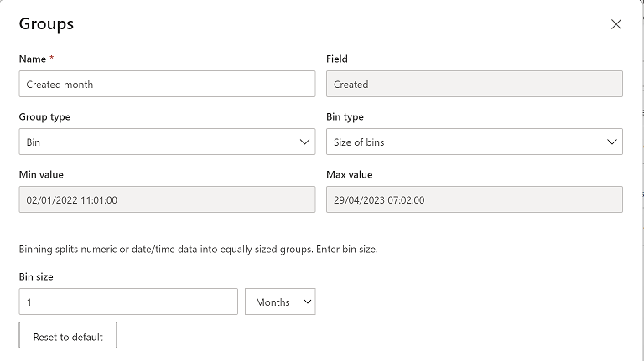Close the Groups dialog with the X
This screenshot has height=361, width=644.
616,24
